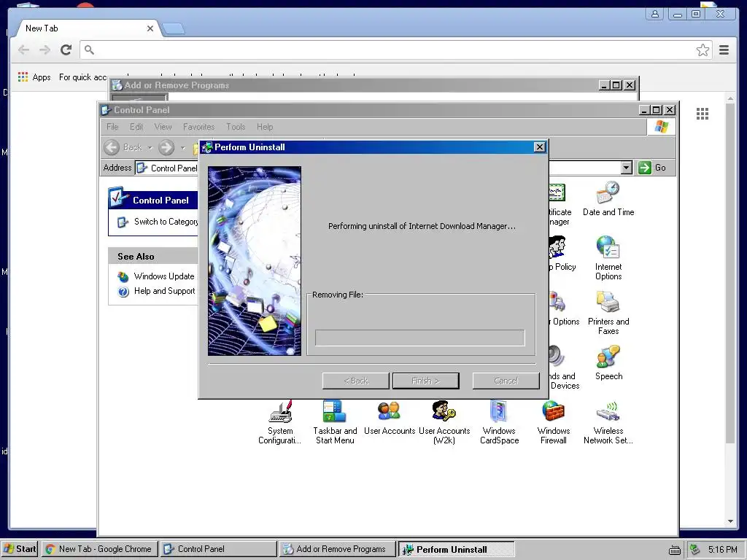
Task: Click the uninstall progress bar
Action: 419,338
